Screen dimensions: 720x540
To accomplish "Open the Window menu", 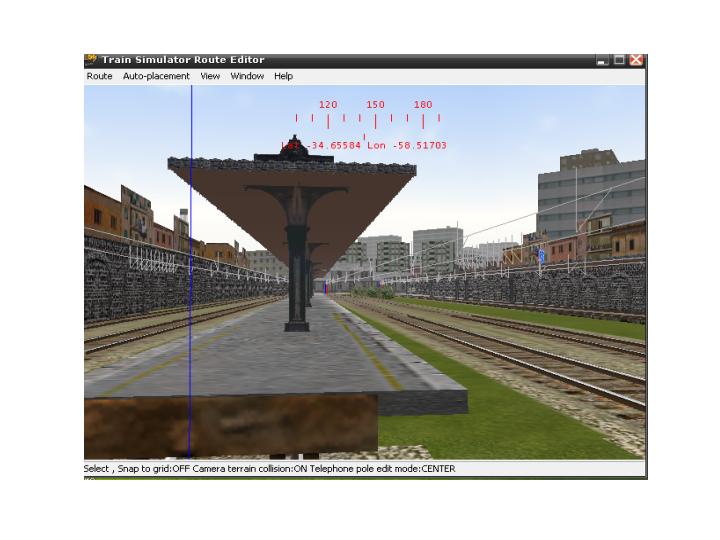I will coord(247,76).
